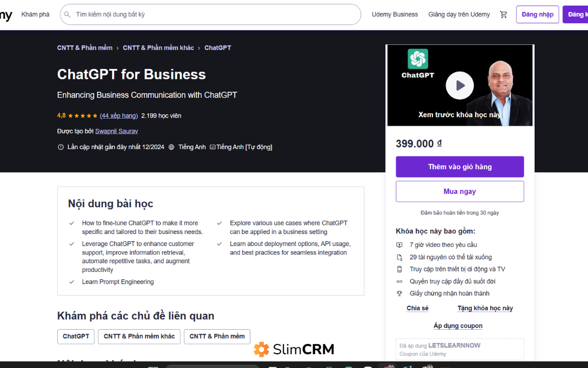Click the Mua ngay button
Image resolution: width=588 pixels, height=368 pixels.
[460, 191]
